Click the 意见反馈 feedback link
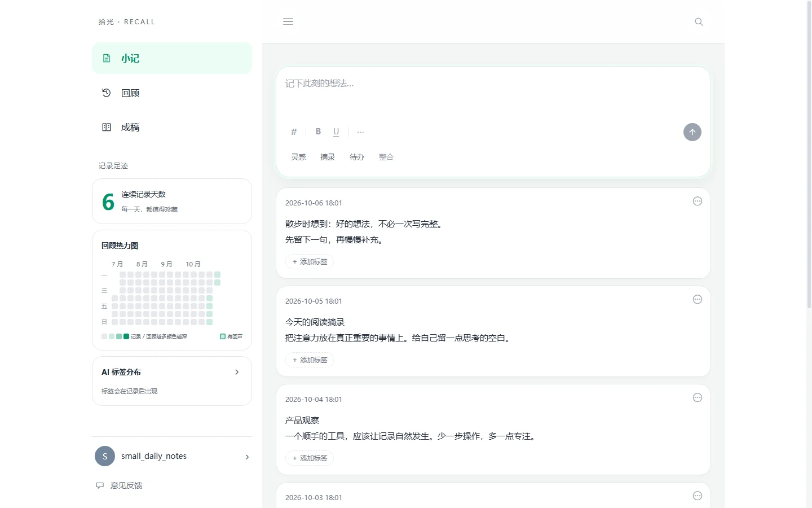 (x=126, y=485)
